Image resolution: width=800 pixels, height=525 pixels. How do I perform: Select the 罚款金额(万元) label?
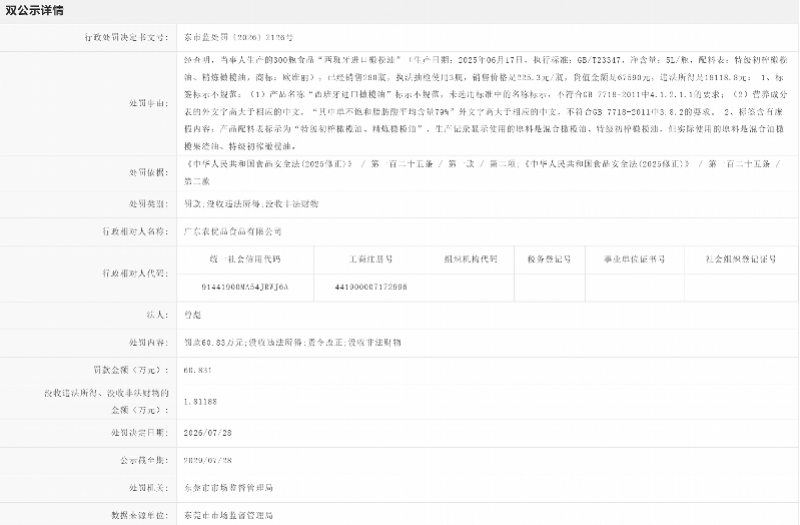[x=131, y=370]
